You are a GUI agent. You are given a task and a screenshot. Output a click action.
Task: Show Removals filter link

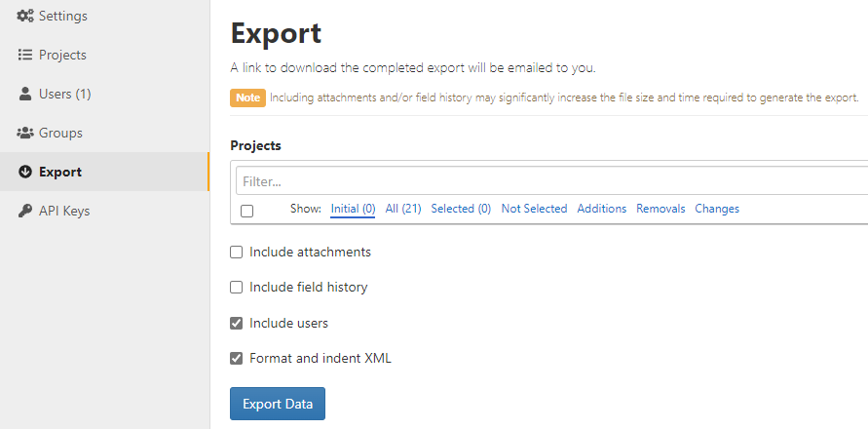[660, 209]
